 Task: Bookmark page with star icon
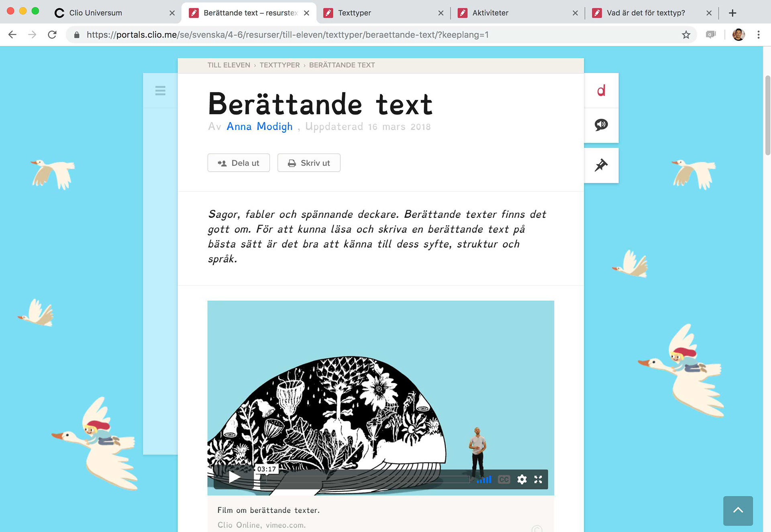[686, 35]
